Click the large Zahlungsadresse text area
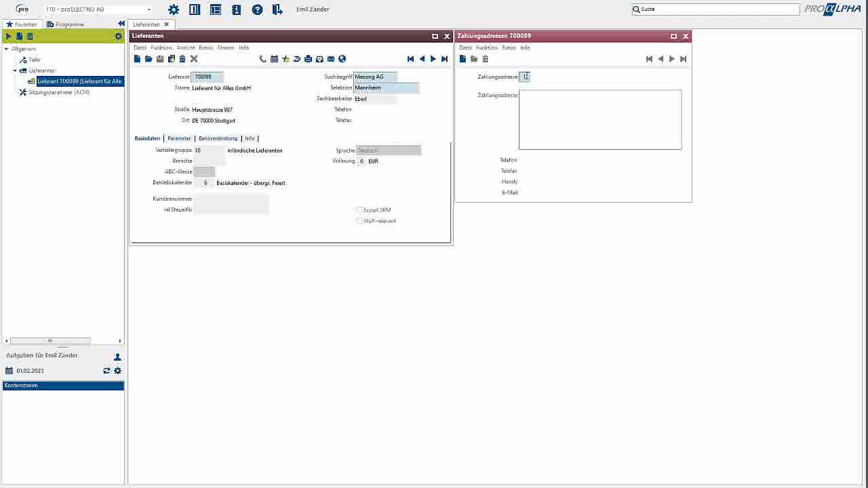This screenshot has height=488, width=868. (x=600, y=120)
